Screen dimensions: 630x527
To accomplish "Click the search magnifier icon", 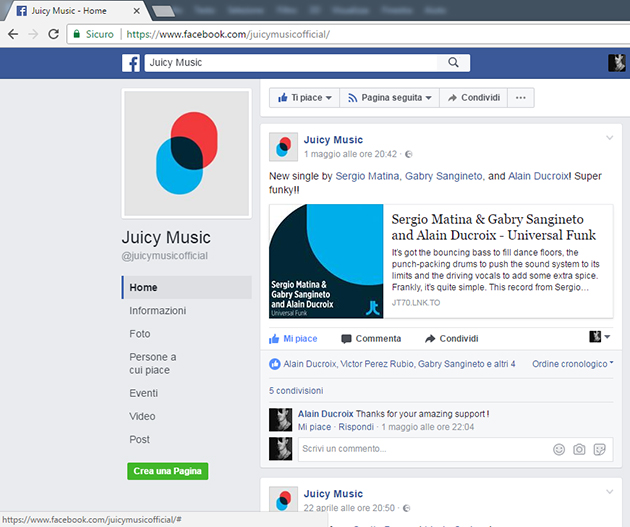I will coord(453,63).
